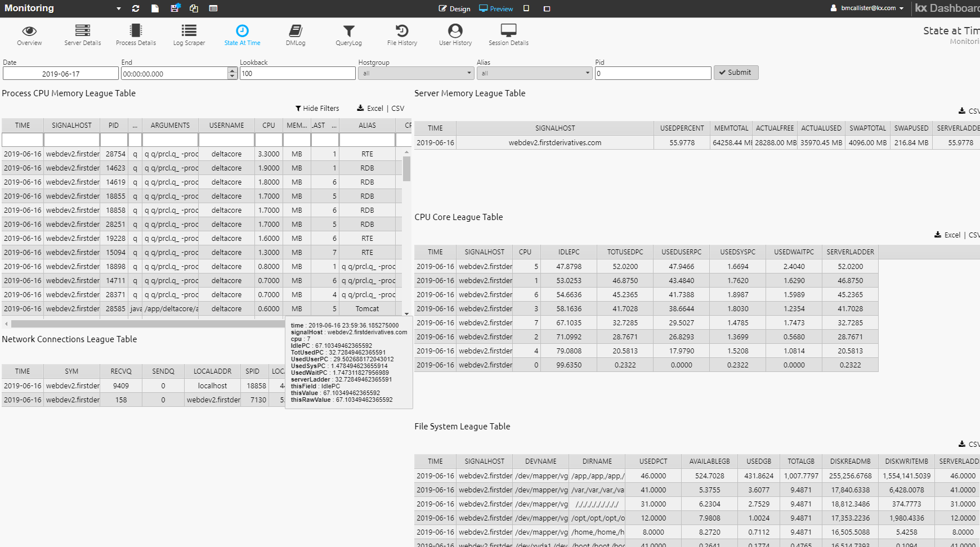Click process table scroll-down arrow

tap(406, 313)
